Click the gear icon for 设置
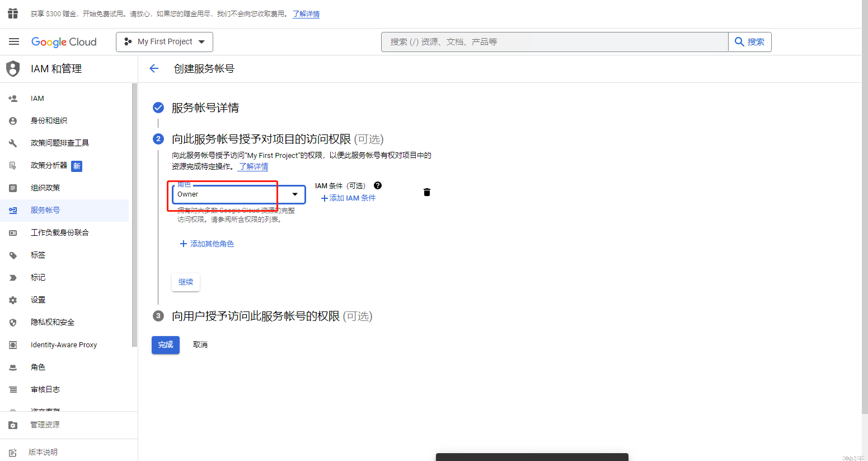The width and height of the screenshot is (868, 461). 13,300
